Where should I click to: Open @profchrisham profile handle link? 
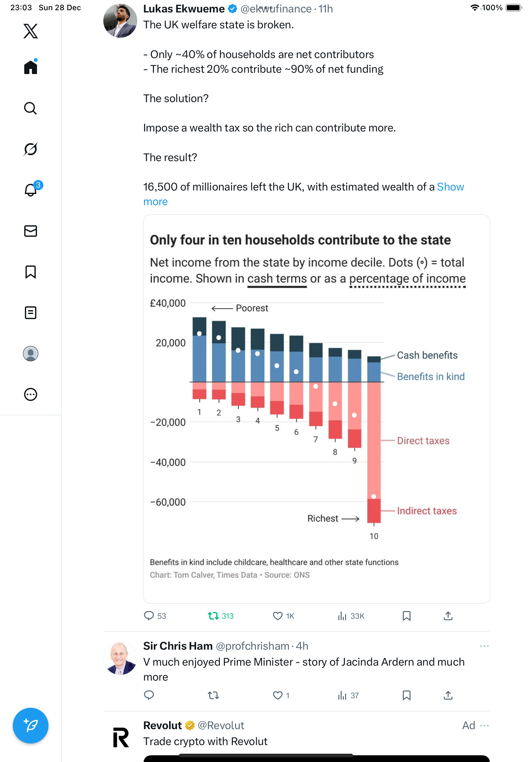(x=252, y=646)
